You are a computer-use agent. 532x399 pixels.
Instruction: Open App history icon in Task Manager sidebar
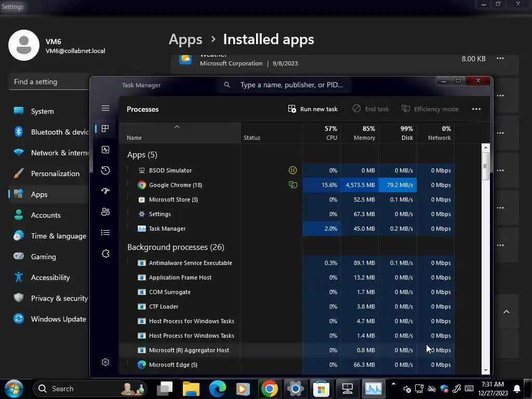pos(105,170)
